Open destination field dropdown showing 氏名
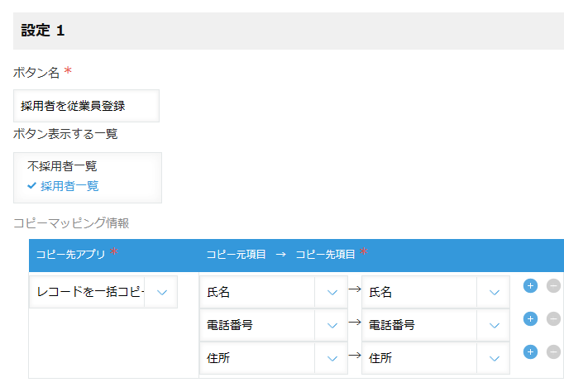Viewport: 564px width, 392px height. [436, 292]
